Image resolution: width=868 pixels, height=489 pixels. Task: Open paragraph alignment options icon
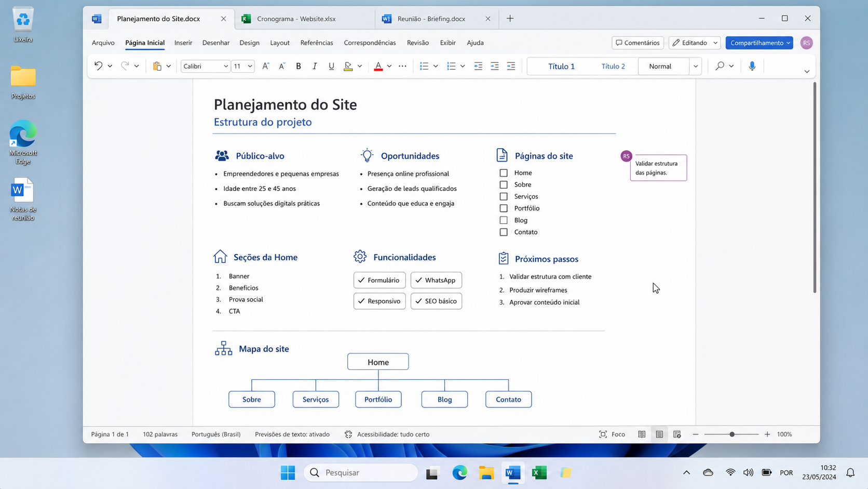[x=511, y=66]
